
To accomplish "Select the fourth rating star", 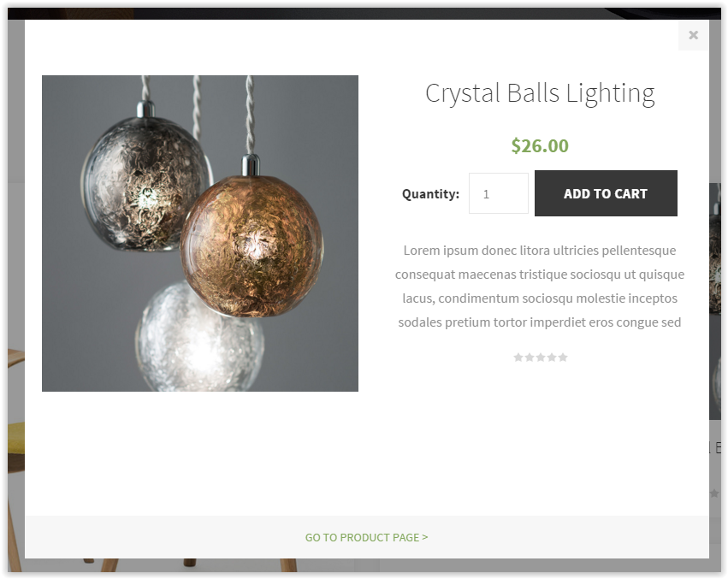I will (552, 357).
